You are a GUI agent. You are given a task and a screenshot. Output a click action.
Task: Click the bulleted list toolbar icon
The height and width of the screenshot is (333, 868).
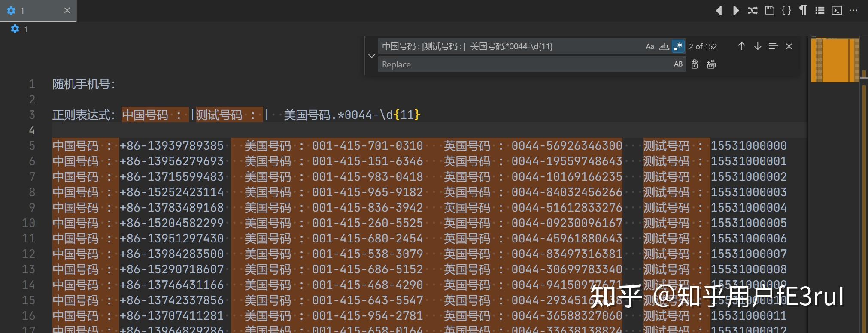(x=820, y=10)
